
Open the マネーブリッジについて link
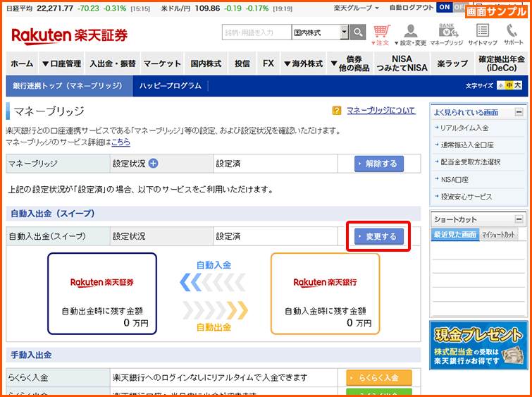click(x=381, y=111)
